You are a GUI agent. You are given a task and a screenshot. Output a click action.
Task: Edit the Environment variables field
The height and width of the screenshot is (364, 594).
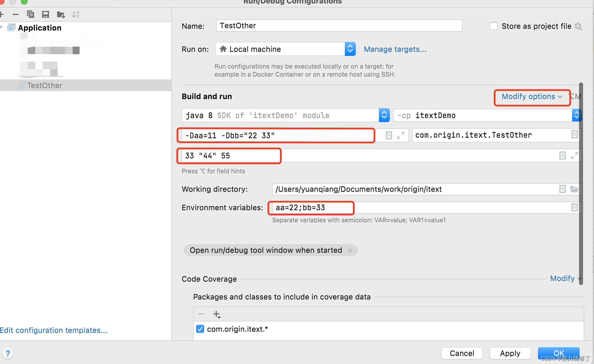pos(311,208)
